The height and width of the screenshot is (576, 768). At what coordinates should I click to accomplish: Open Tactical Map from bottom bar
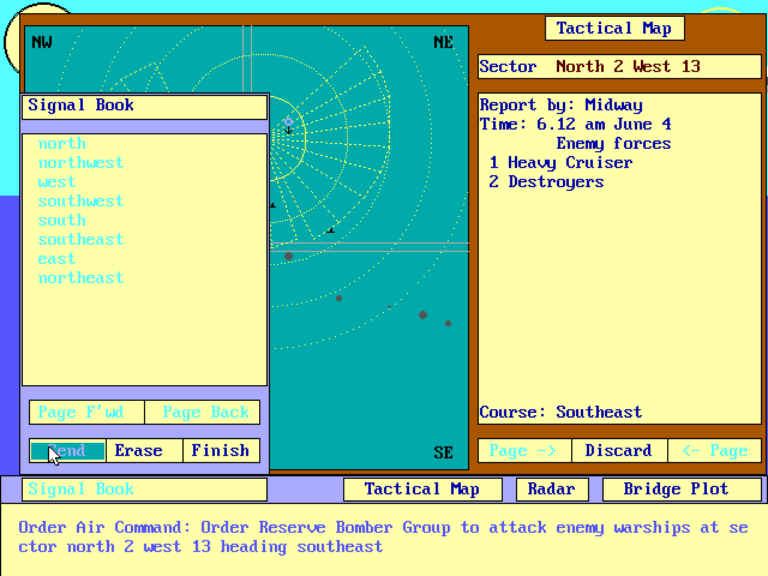[421, 489]
